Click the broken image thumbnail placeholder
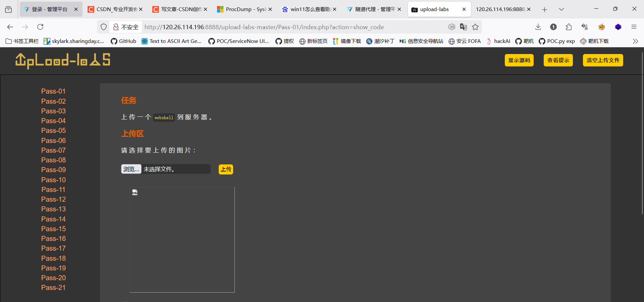Image resolution: width=644 pixels, height=302 pixels. [x=182, y=240]
